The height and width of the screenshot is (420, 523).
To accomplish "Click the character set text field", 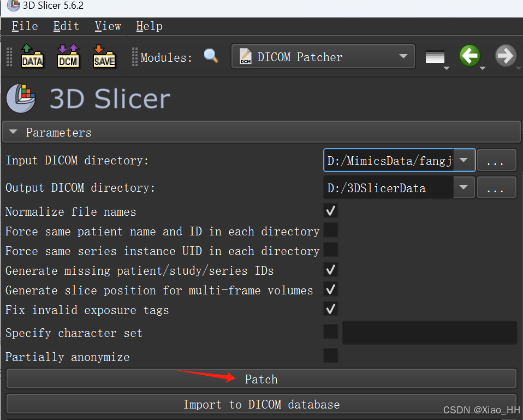I will coord(429,332).
